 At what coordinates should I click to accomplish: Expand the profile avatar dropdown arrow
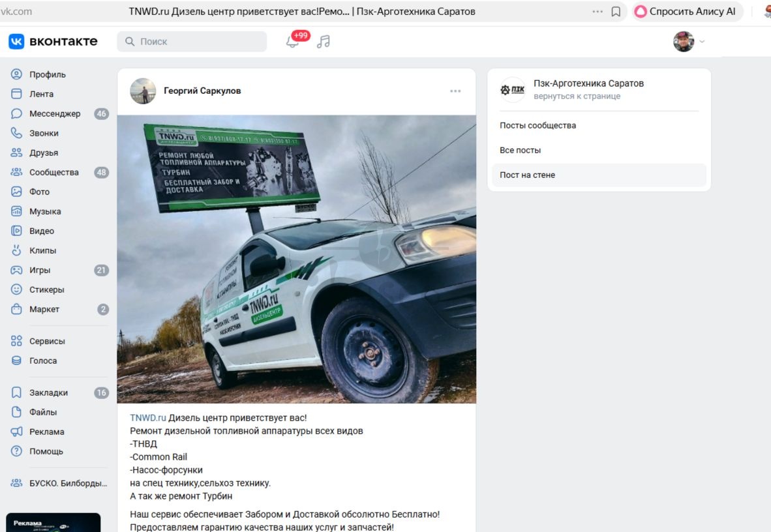click(702, 41)
